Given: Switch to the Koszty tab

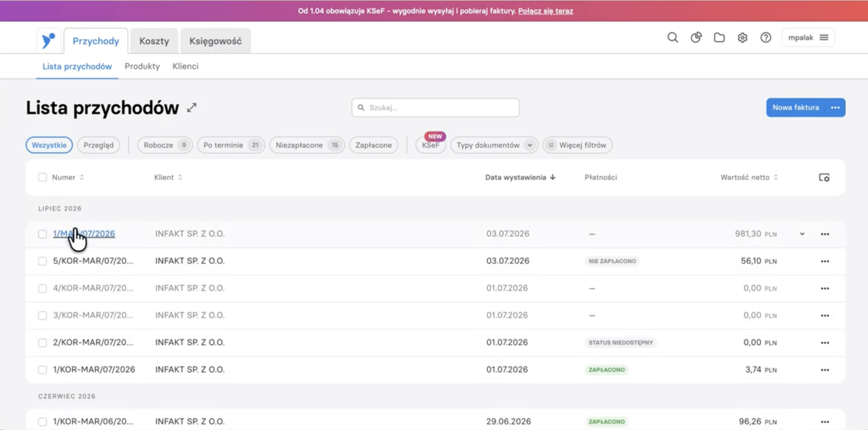Looking at the screenshot, I should pyautogui.click(x=154, y=41).
